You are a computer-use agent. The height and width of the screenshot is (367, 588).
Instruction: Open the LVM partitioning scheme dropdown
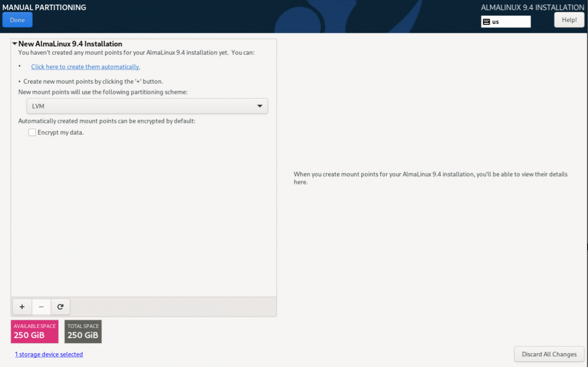click(147, 106)
